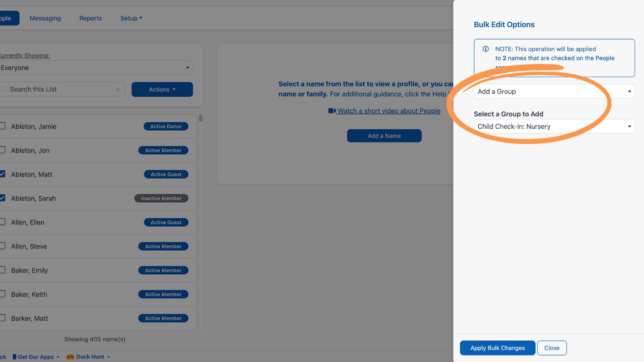Image resolution: width=644 pixels, height=362 pixels.
Task: Click Active Donor badge for Ableton, Jamie
Action: (x=166, y=126)
